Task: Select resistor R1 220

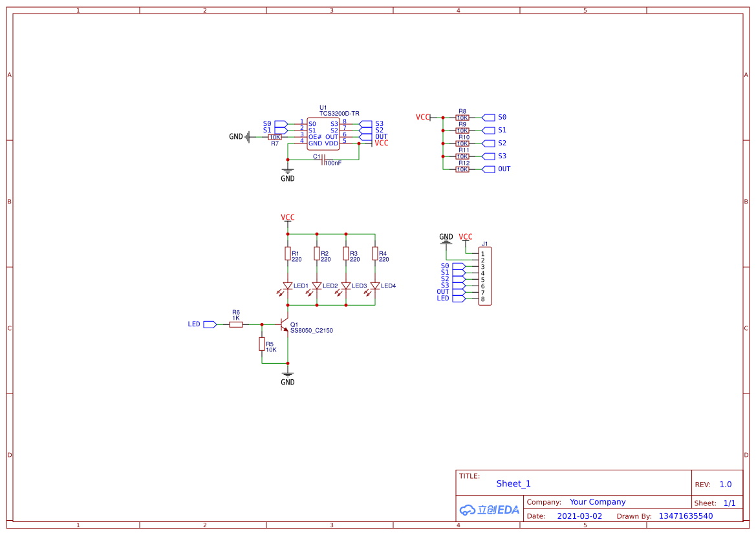Action: point(288,254)
